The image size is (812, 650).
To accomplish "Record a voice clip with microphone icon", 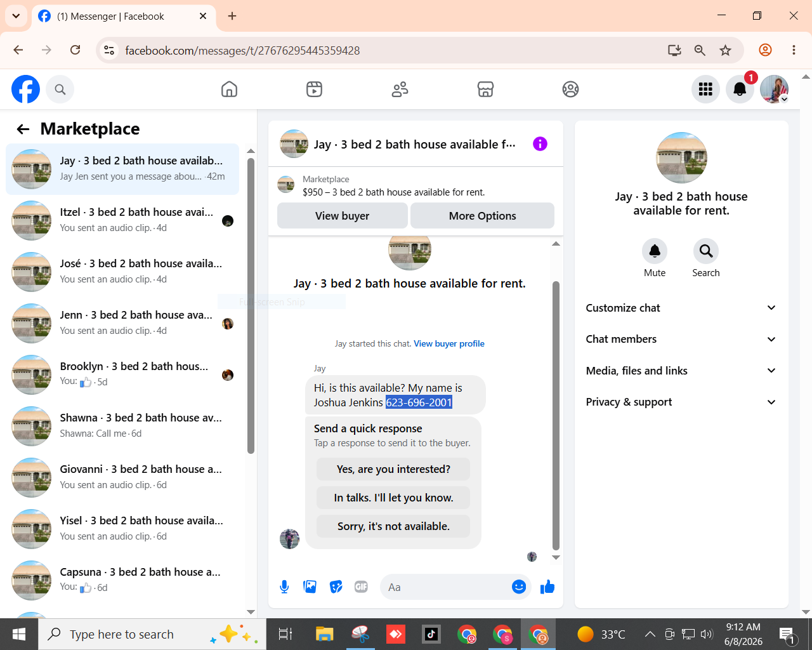I will (284, 587).
